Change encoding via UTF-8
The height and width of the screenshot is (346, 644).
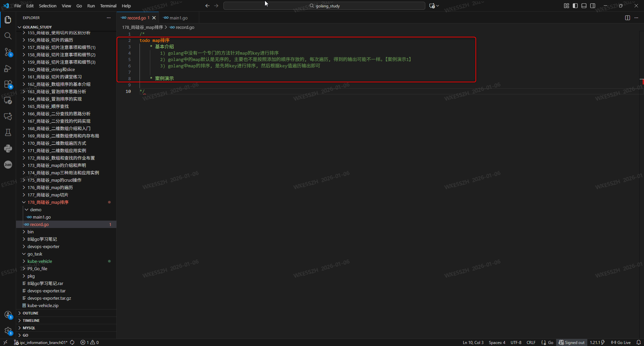[516, 342]
